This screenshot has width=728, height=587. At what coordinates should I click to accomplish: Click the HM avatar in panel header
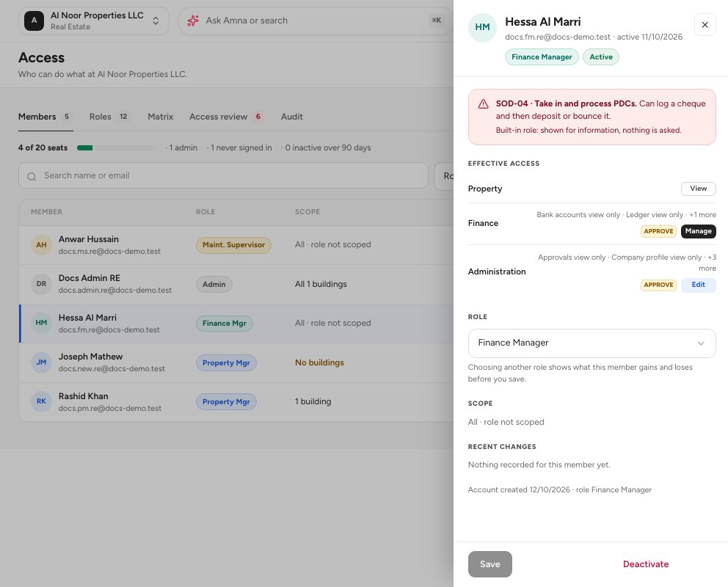482,27
